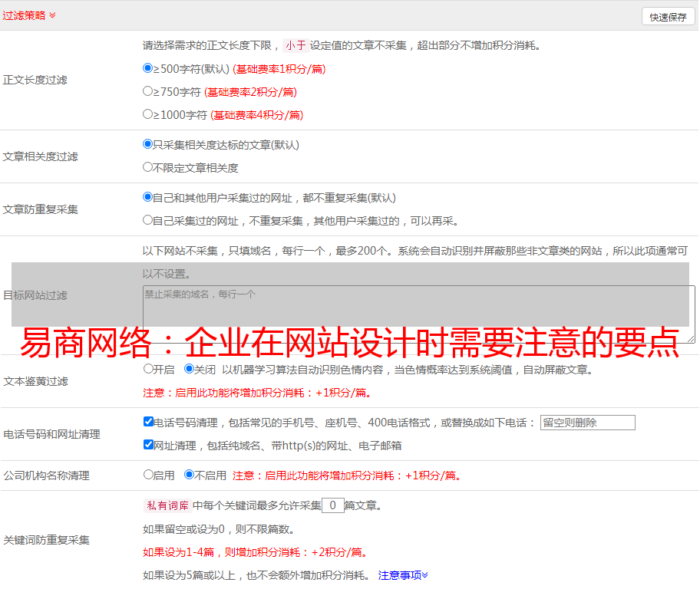The width and height of the screenshot is (700, 589).
Task: Click the (基础费率4积分/篇) red note
Action: [x=256, y=115]
